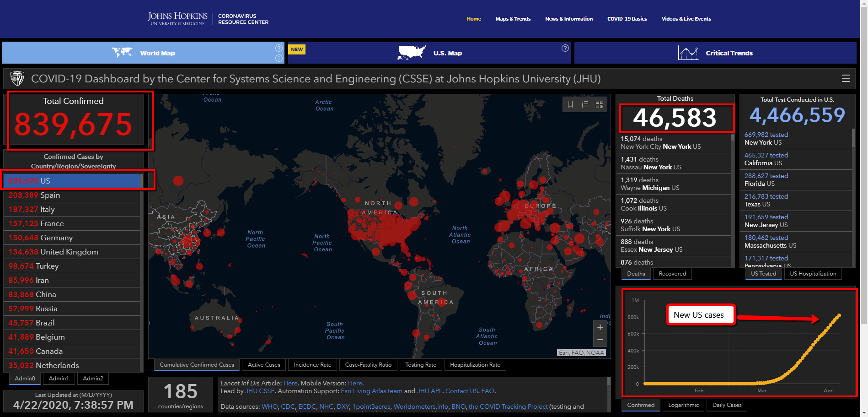
Task: Switch to the Incidence Rate map tab
Action: point(313,365)
